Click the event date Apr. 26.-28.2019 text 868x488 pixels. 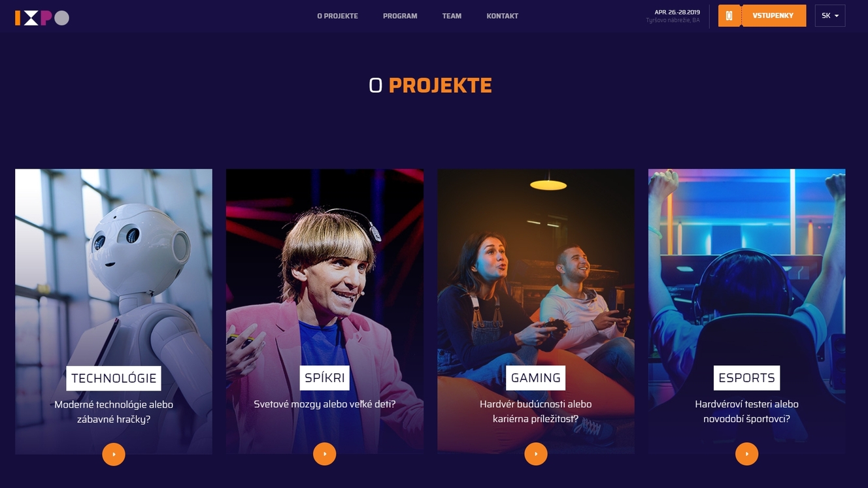677,12
